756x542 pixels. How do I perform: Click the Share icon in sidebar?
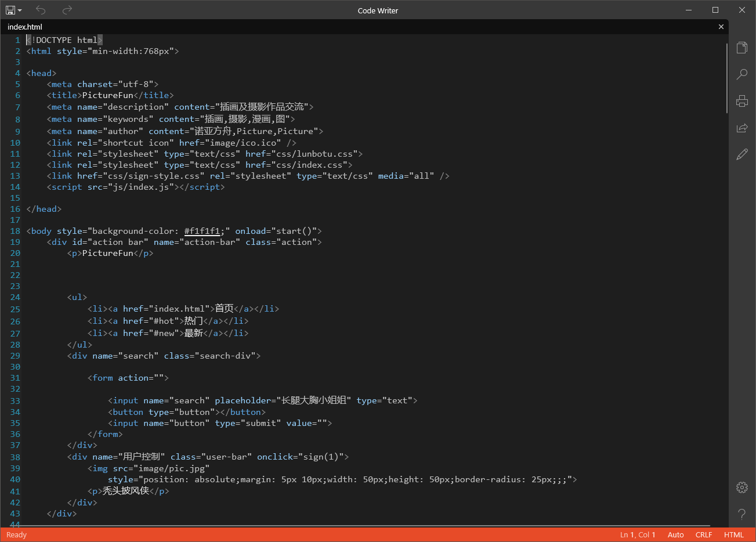click(741, 128)
